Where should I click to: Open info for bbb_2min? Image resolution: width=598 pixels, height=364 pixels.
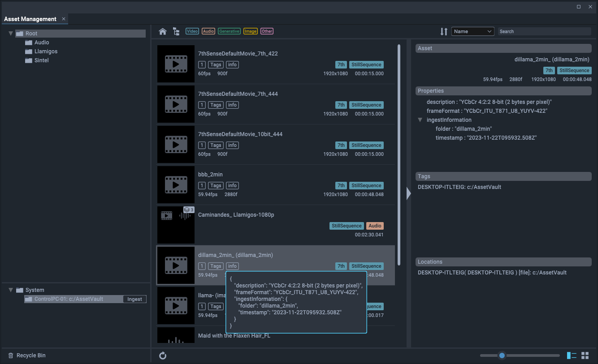pos(232,185)
